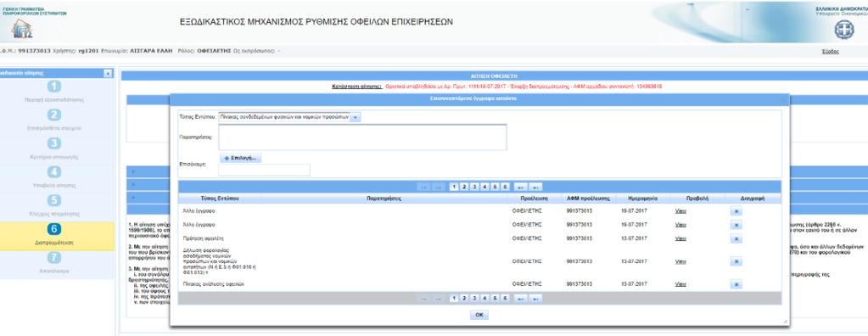Go to step 7 circle icon in sidebar

point(53,257)
